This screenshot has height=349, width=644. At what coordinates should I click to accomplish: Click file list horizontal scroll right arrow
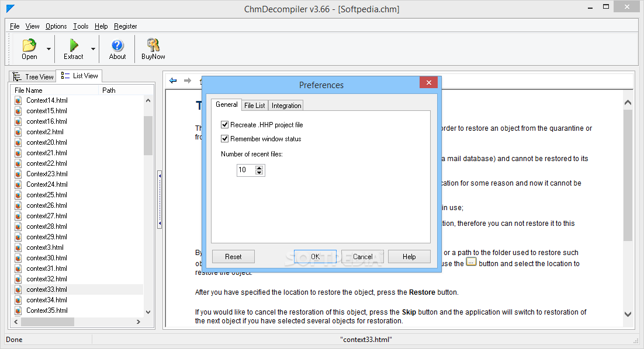point(139,322)
